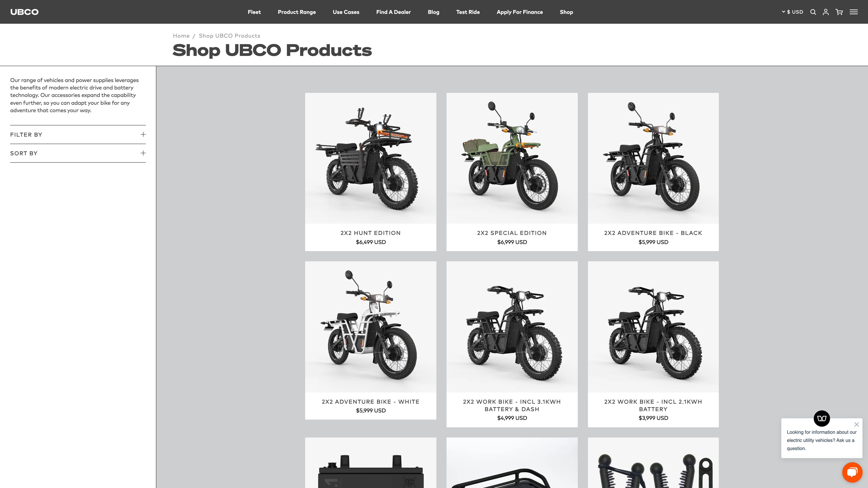View the 2X2 Special Edition bike
This screenshot has width=868, height=488.
point(511,172)
